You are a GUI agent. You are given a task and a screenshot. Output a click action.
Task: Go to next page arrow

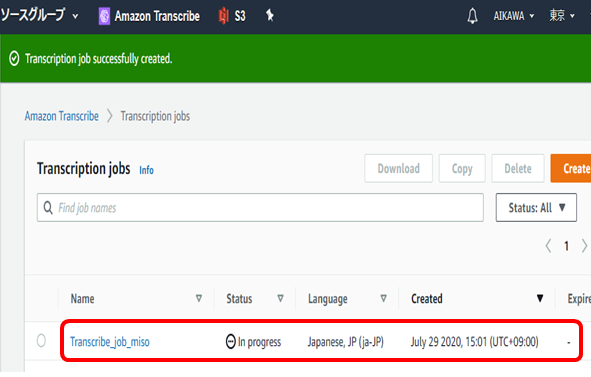(584, 246)
